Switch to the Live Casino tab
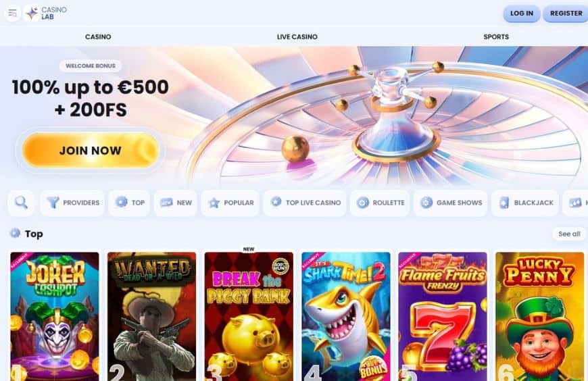588x381 pixels. click(297, 36)
